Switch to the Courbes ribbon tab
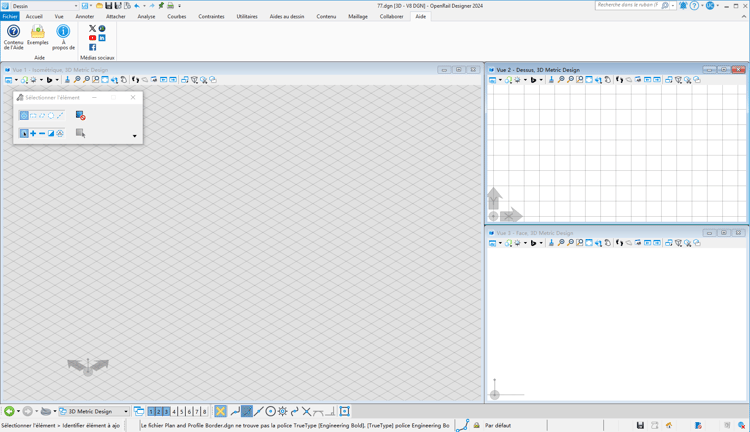The image size is (750, 432). point(176,16)
